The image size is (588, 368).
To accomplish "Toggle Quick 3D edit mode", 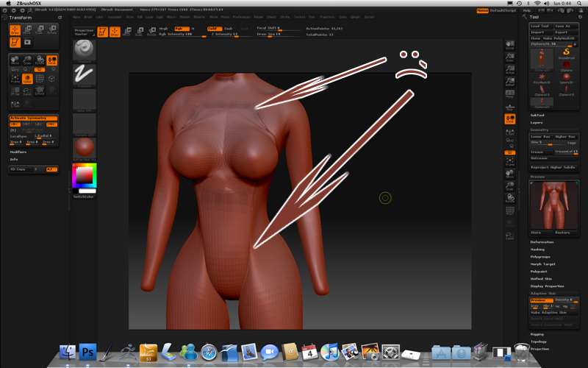I will click(27, 79).
